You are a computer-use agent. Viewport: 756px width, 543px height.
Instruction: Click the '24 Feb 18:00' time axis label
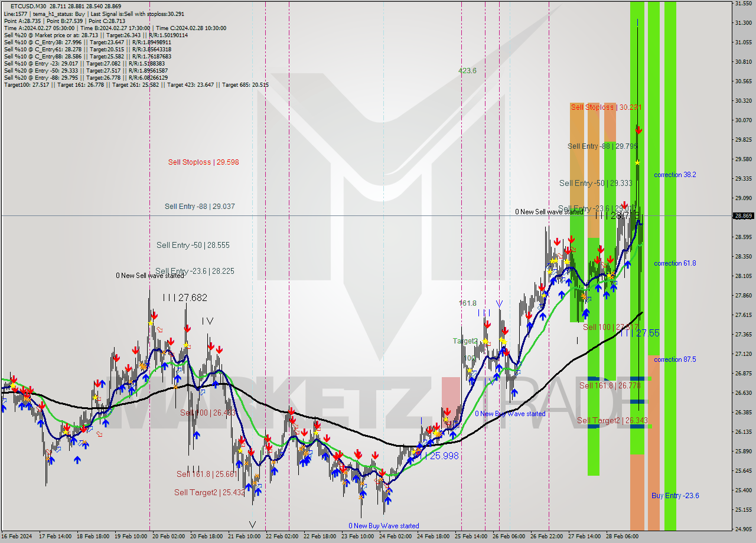[433, 537]
